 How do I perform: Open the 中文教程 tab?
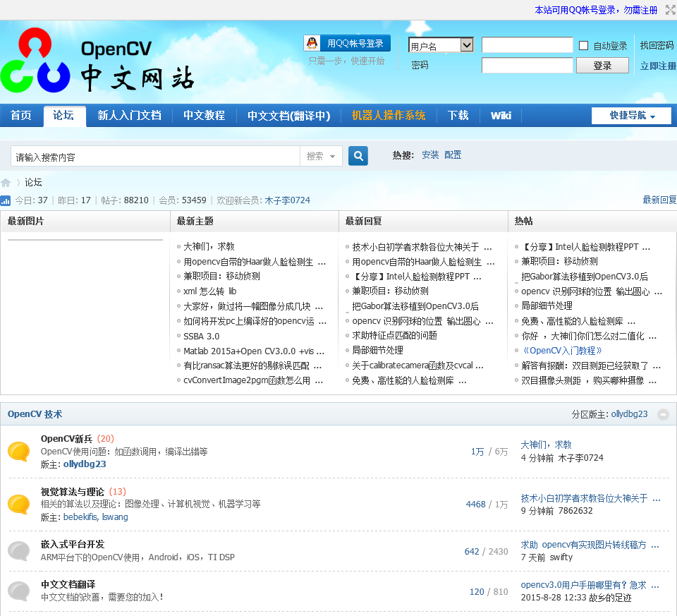click(x=205, y=115)
